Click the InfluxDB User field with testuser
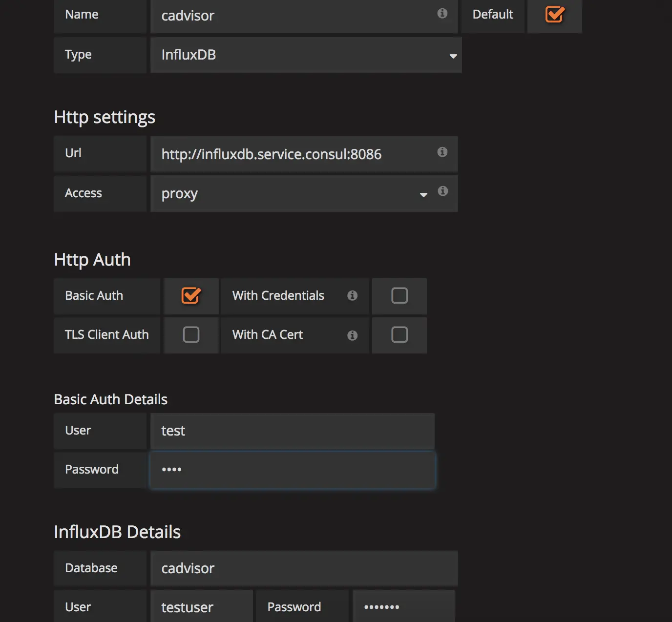 click(202, 607)
